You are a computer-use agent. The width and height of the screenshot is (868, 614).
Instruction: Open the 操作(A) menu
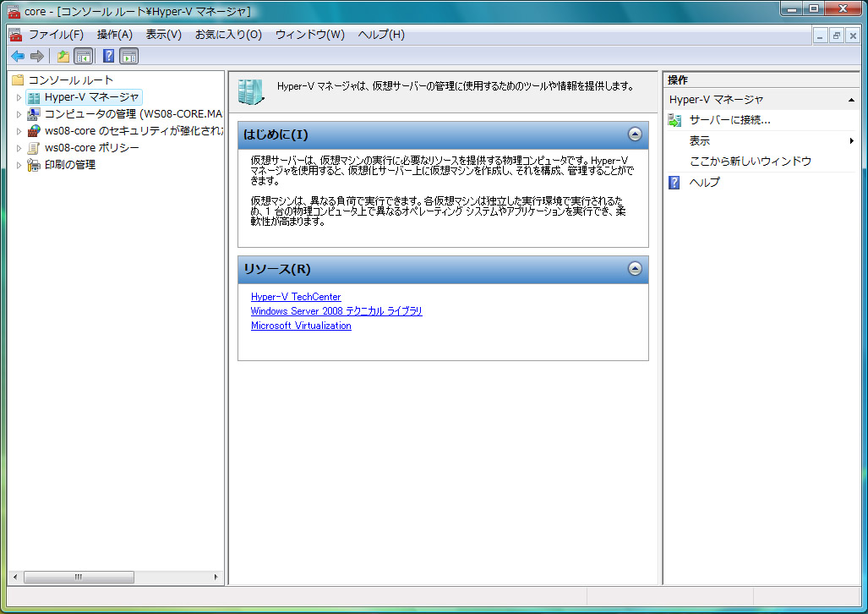(x=115, y=35)
